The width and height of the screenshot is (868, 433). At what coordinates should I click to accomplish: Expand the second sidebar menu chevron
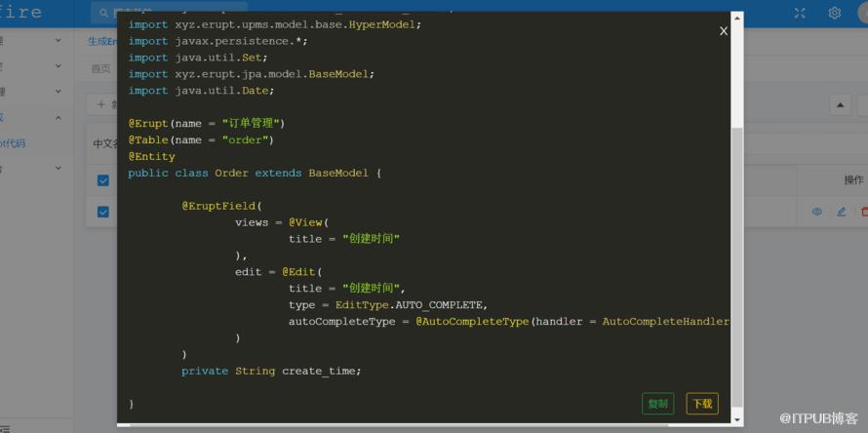pyautogui.click(x=59, y=66)
